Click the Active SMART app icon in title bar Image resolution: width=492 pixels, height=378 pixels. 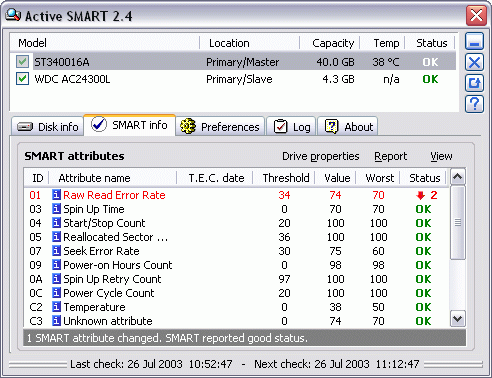click(x=13, y=15)
